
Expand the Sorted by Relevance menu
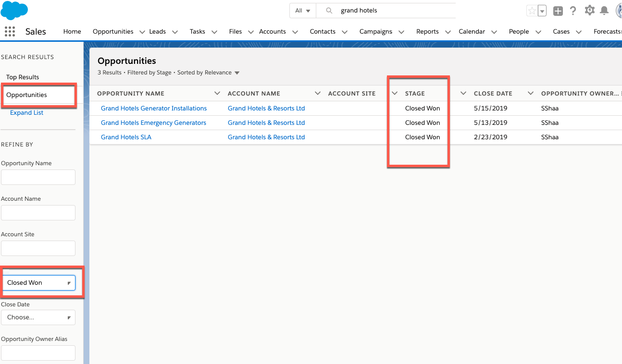point(236,73)
